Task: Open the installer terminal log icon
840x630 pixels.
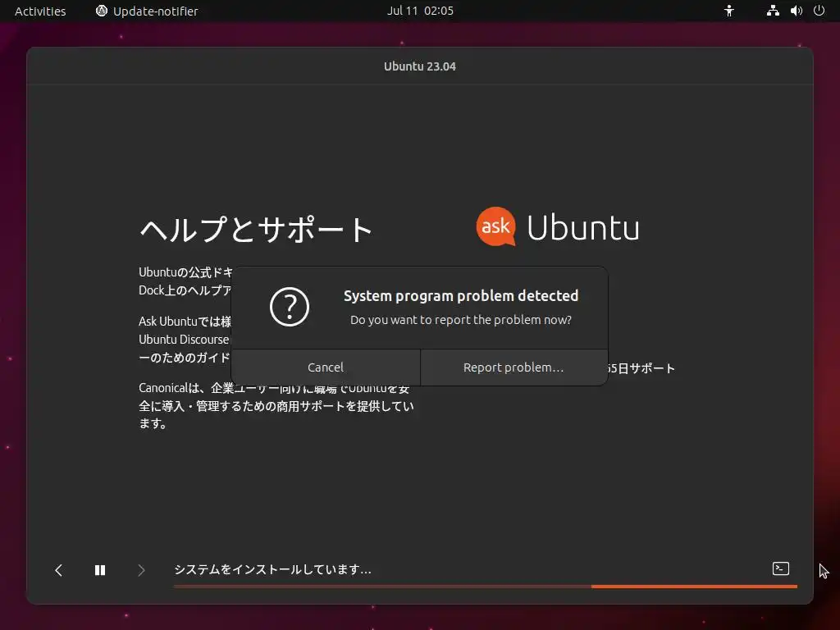Action: (x=781, y=568)
